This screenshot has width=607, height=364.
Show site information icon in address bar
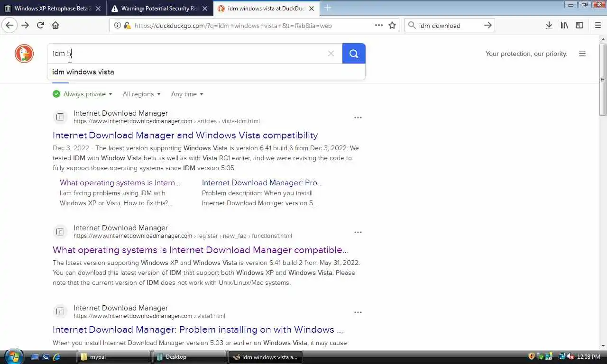118,26
